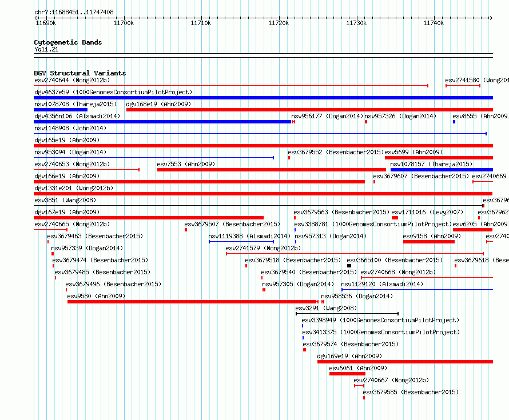Screen dimensions: 509x420
Task: Click nsv957313 (Dogan2014) label
Action: tap(331, 236)
